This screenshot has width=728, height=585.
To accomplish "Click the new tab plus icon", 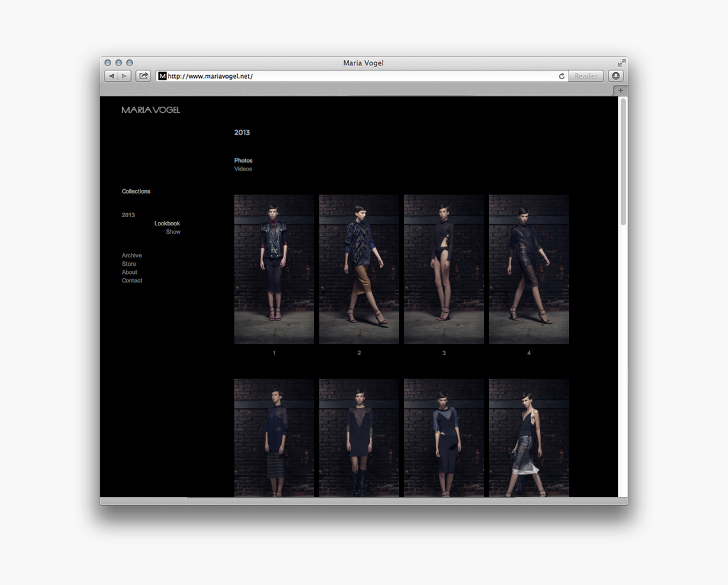I will pos(620,91).
